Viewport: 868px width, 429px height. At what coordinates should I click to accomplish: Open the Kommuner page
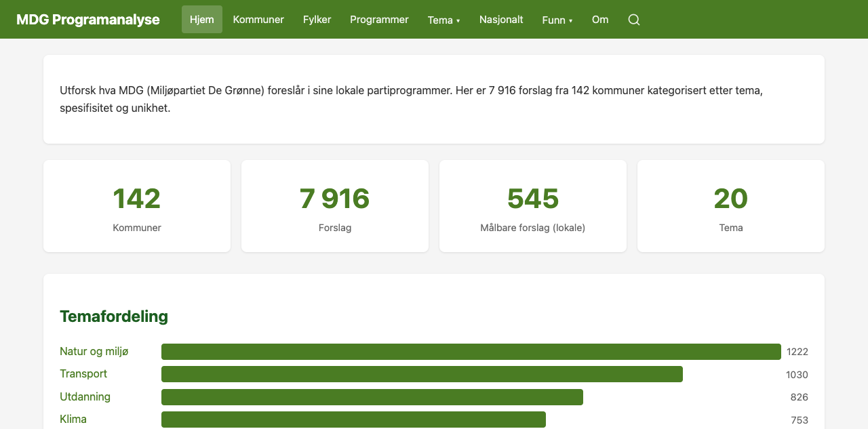258,20
